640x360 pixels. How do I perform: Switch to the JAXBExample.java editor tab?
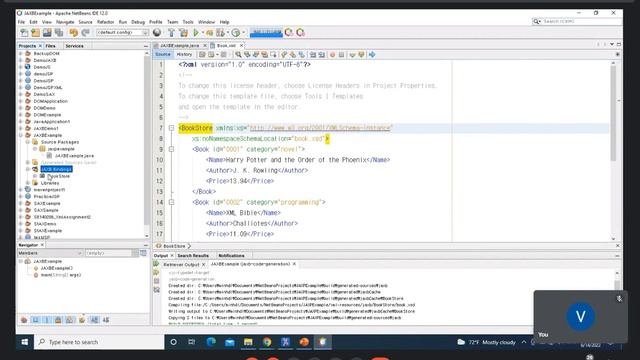180,46
